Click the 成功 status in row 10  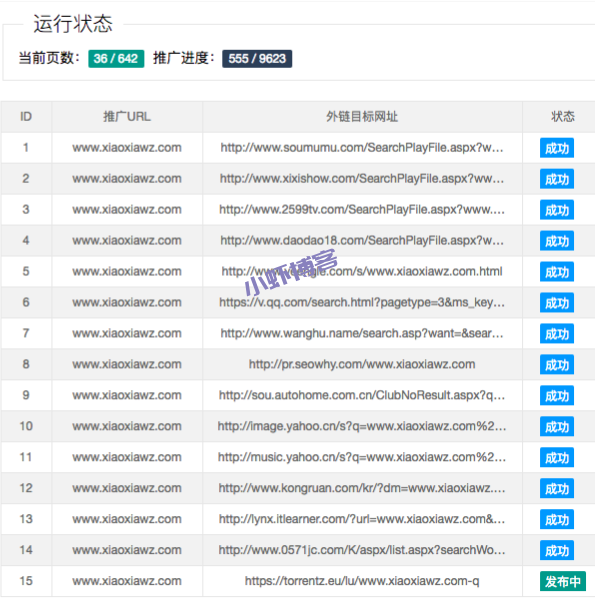557,426
